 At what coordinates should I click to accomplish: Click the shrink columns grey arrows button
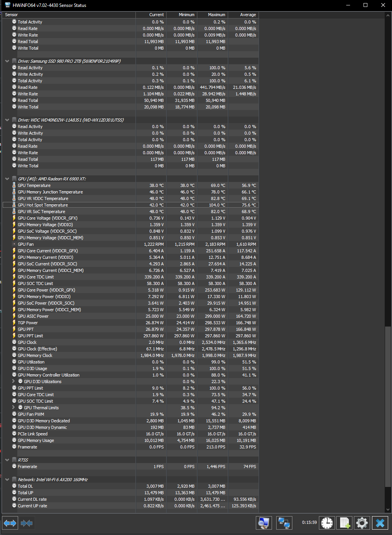(x=27, y=523)
